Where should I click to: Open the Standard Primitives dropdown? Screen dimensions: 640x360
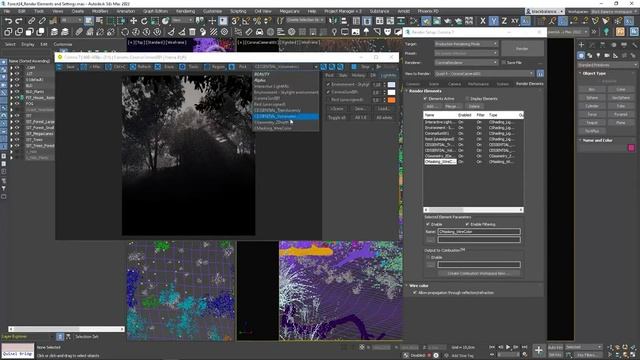coord(607,65)
